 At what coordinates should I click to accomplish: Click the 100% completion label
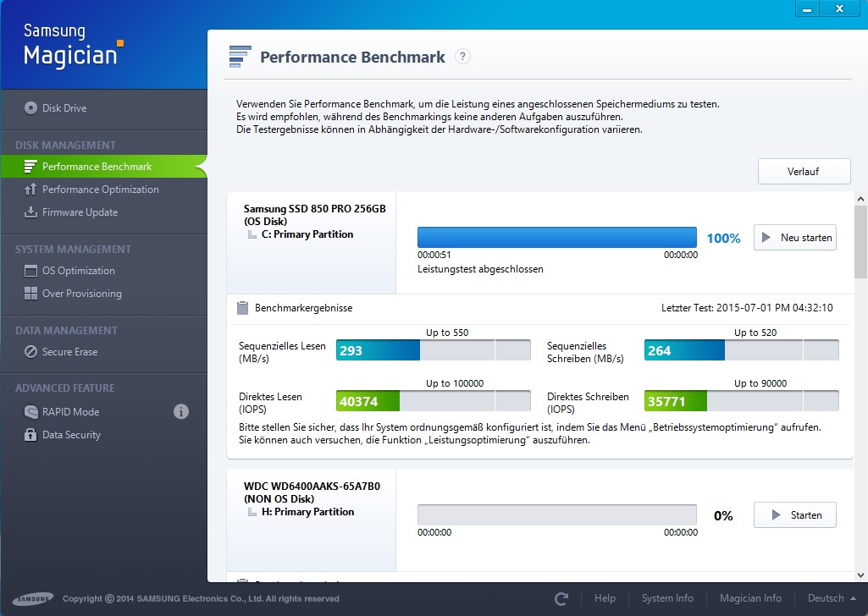point(723,239)
